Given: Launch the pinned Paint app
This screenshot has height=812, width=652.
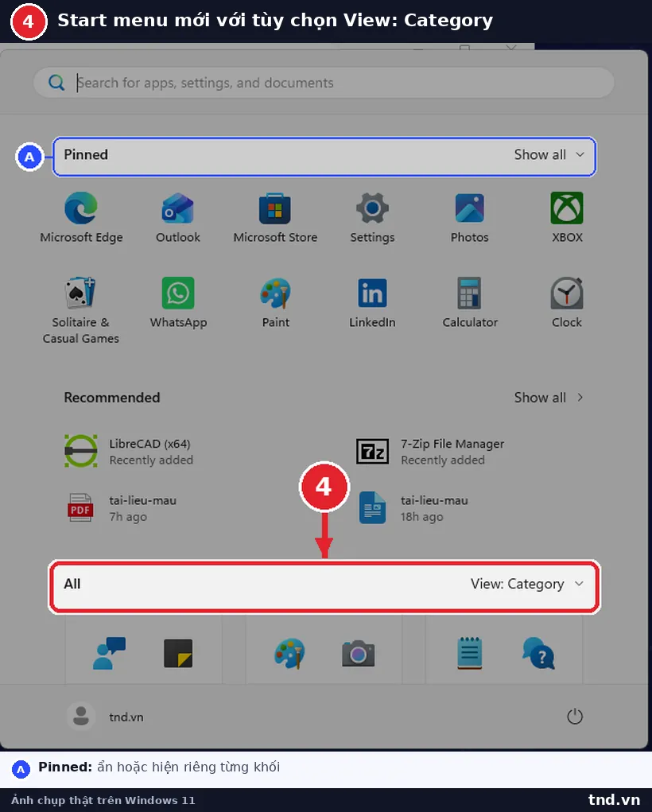Looking at the screenshot, I should pos(275,302).
